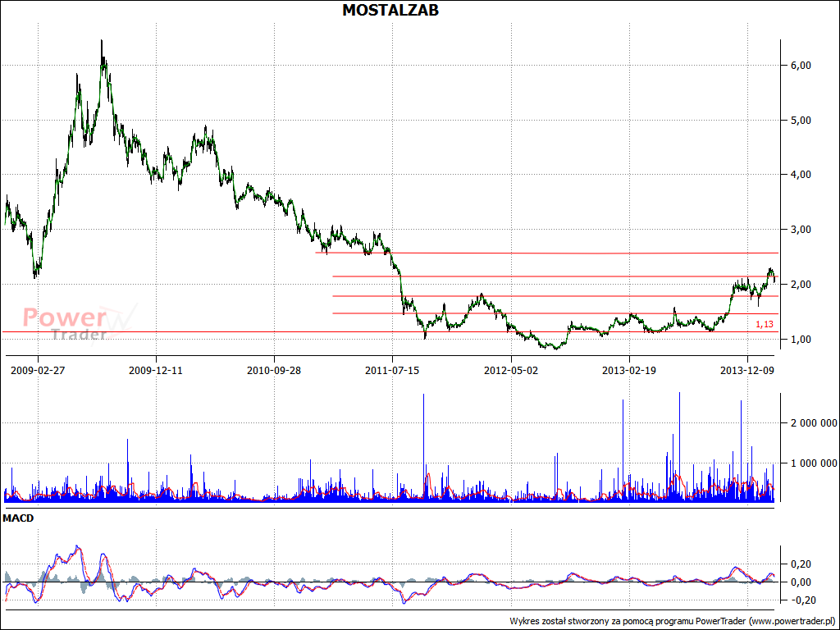
Task: Select the 5,00 price axis label
Action: pyautogui.click(x=801, y=121)
